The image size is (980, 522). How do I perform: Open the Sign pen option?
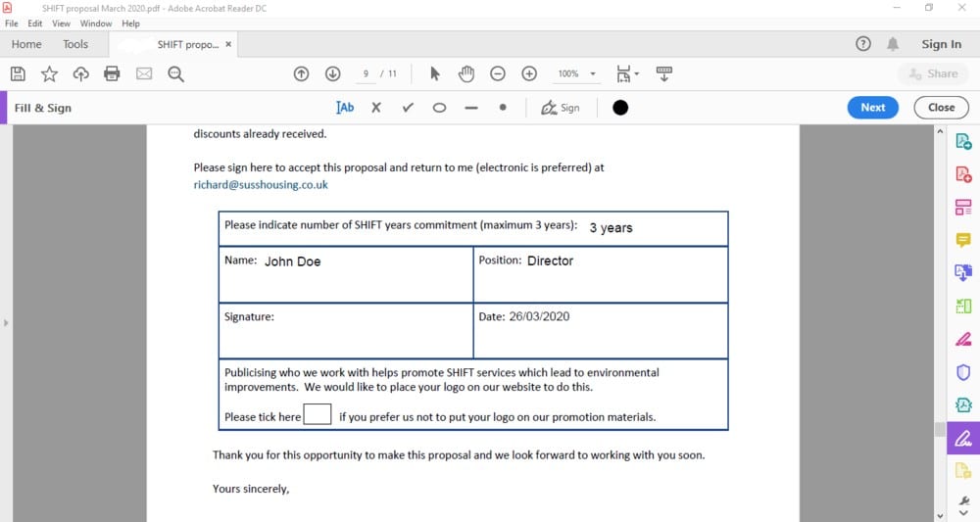pos(560,108)
